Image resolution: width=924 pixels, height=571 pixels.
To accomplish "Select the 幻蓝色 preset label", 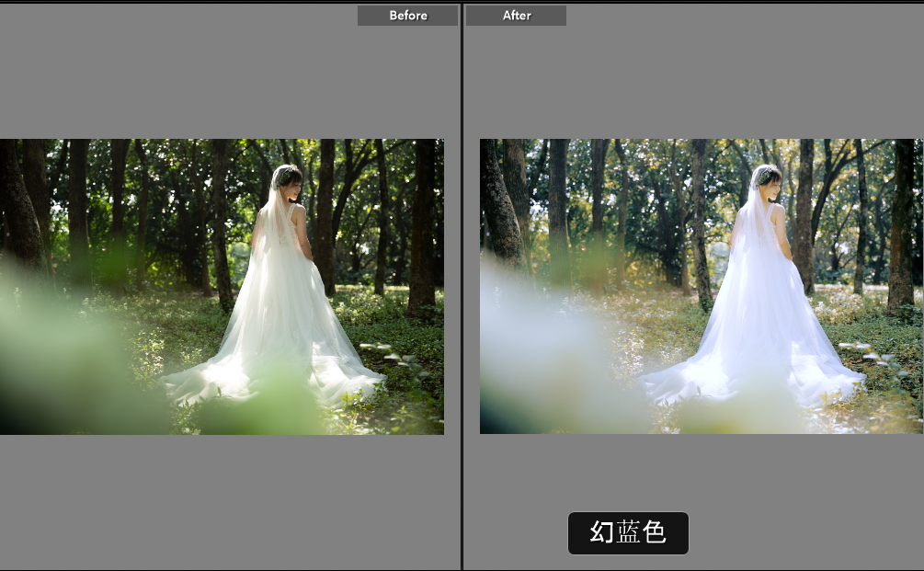I will 628,533.
